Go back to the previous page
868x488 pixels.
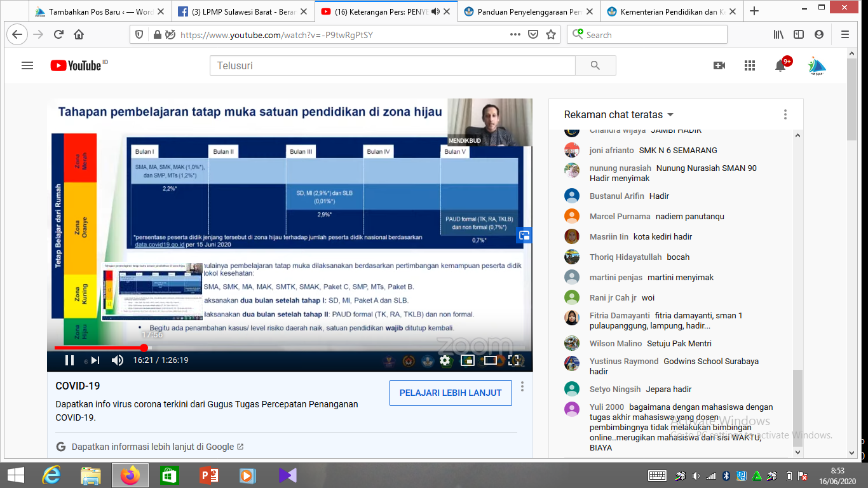click(x=17, y=35)
